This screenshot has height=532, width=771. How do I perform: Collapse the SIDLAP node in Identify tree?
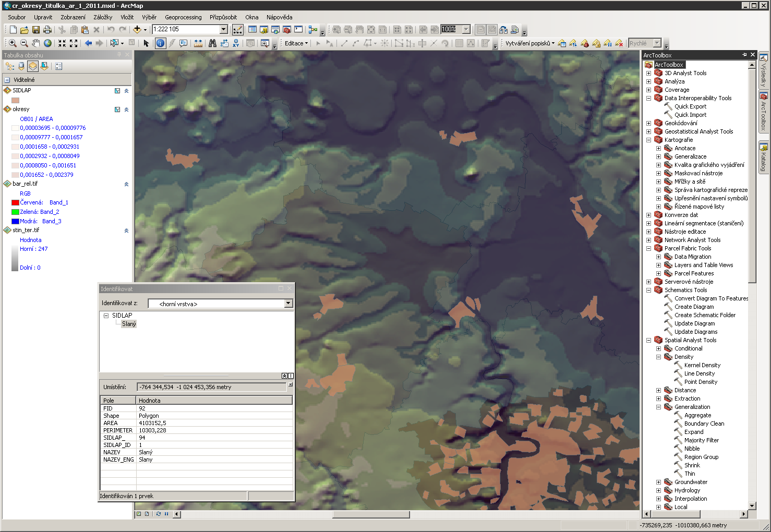coord(106,316)
